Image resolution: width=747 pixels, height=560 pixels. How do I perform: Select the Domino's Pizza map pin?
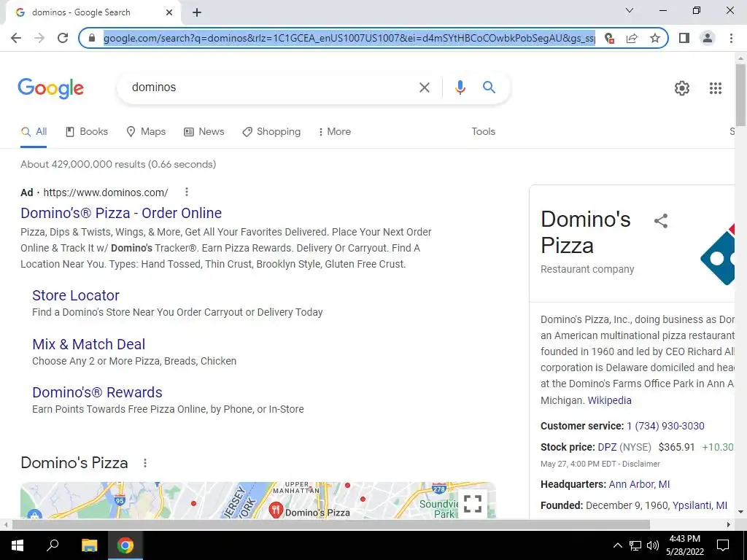click(x=276, y=510)
